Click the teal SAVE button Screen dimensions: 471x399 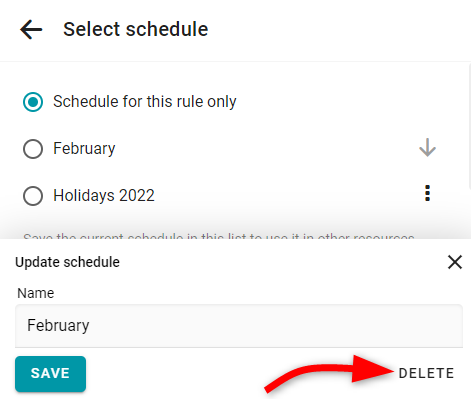tap(50, 374)
